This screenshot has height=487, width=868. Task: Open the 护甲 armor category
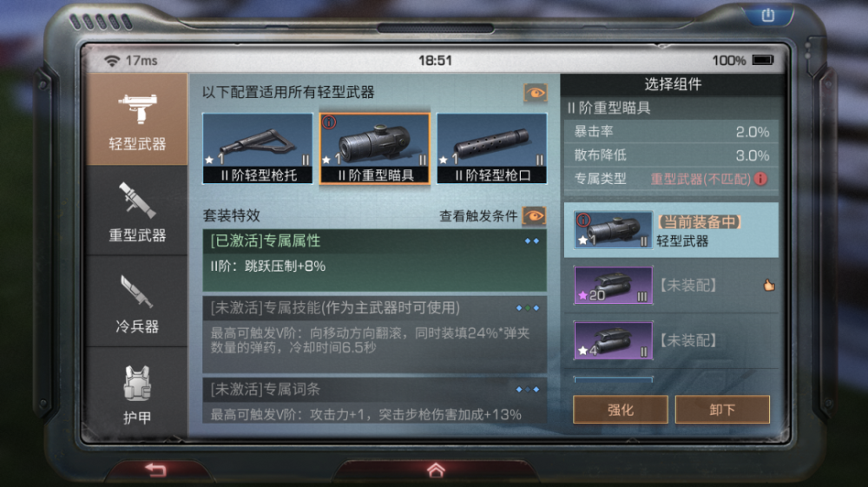pos(137,393)
